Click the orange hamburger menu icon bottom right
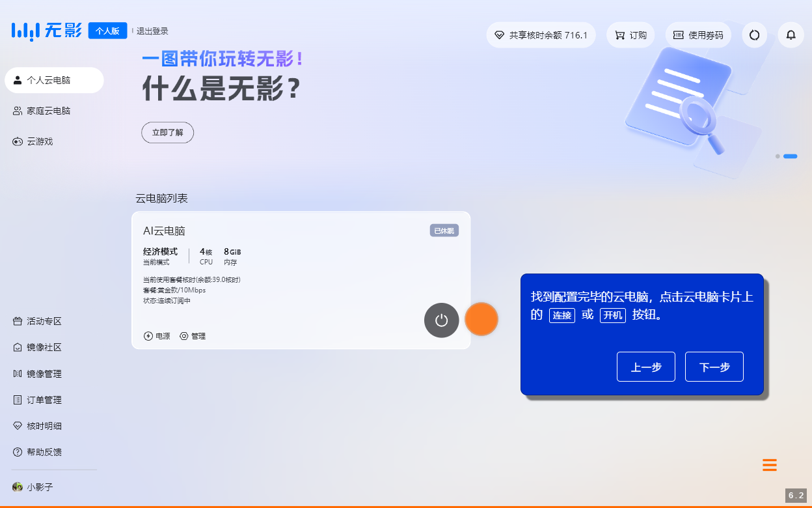 click(769, 465)
